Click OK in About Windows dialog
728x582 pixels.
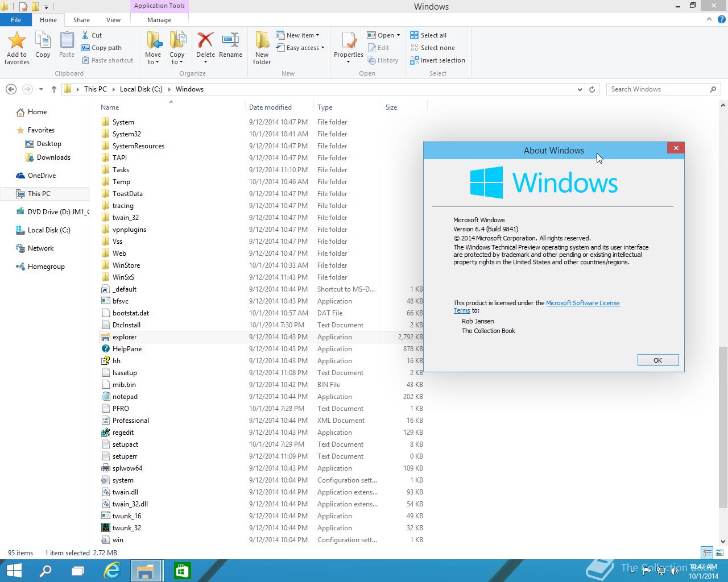[658, 360]
